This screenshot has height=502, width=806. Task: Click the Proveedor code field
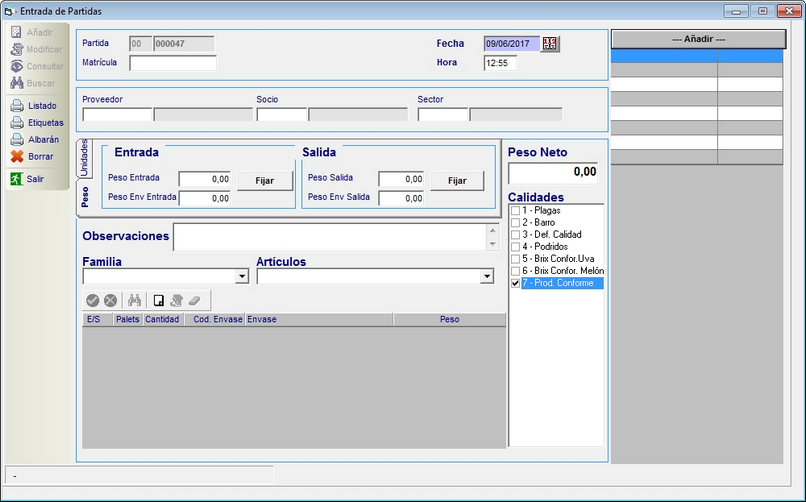(117, 115)
